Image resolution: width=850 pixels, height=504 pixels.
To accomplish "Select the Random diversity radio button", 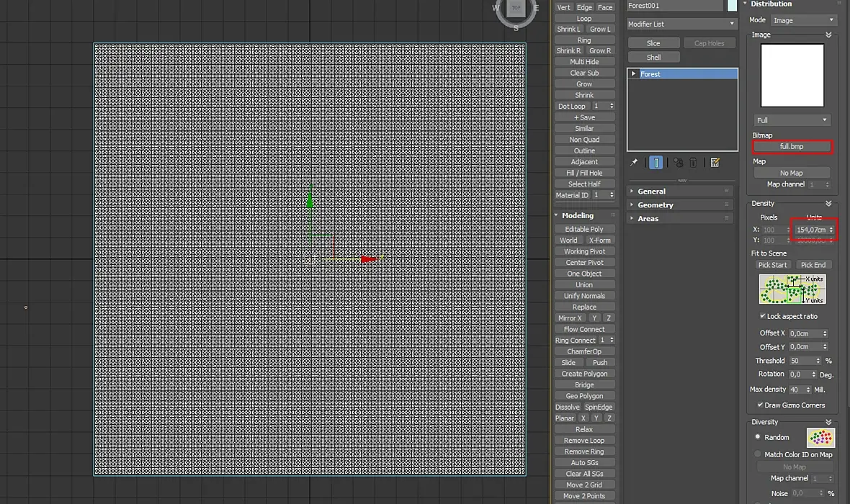I will (x=758, y=437).
